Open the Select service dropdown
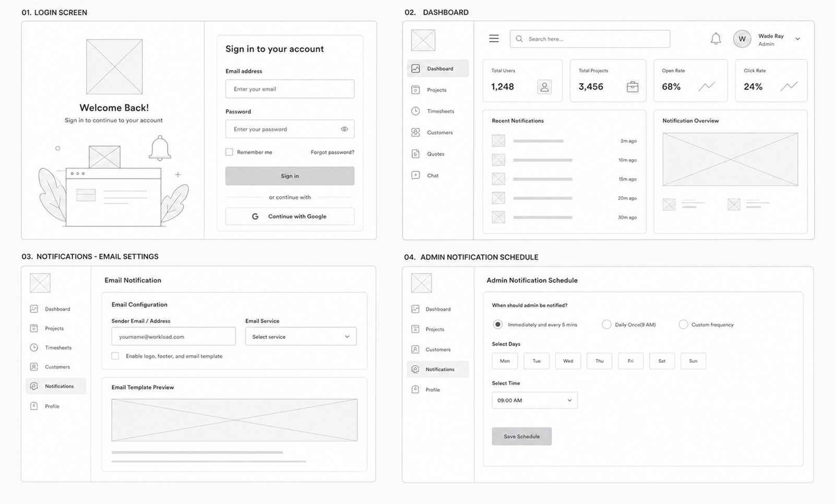835x504 pixels. click(301, 337)
